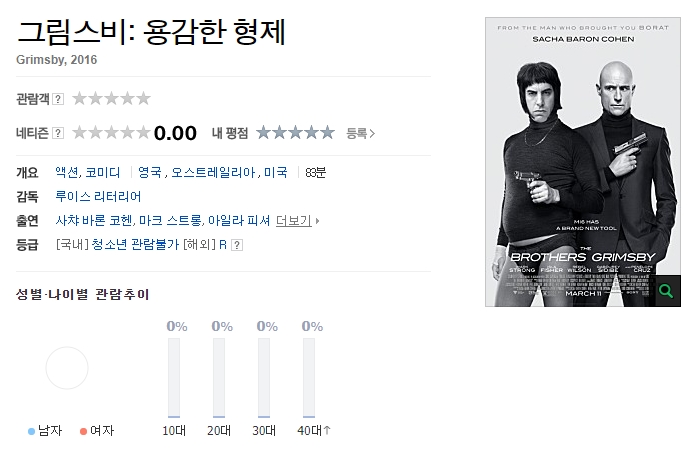Select country link 오스트레일리아
Screen dimensions: 697x449
[213, 172]
